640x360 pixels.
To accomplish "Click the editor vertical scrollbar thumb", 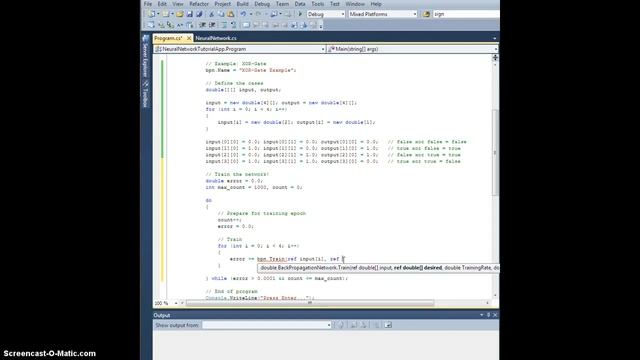I will (495, 152).
